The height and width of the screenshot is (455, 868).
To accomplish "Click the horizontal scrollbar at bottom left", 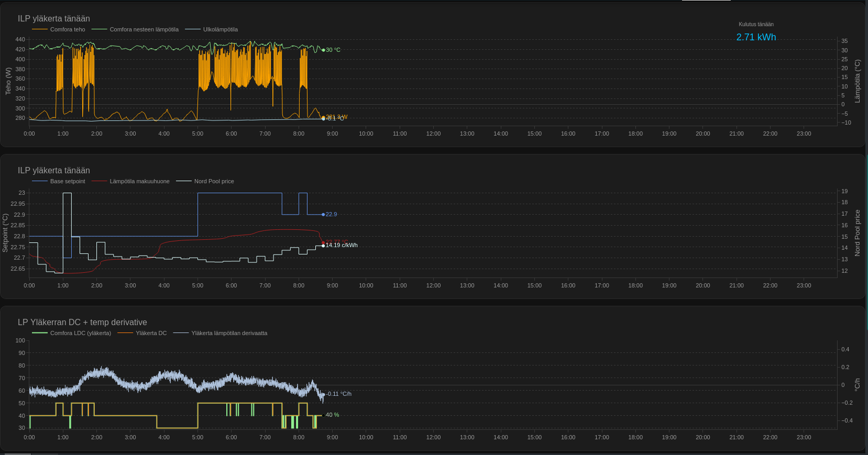I will click(16, 453).
